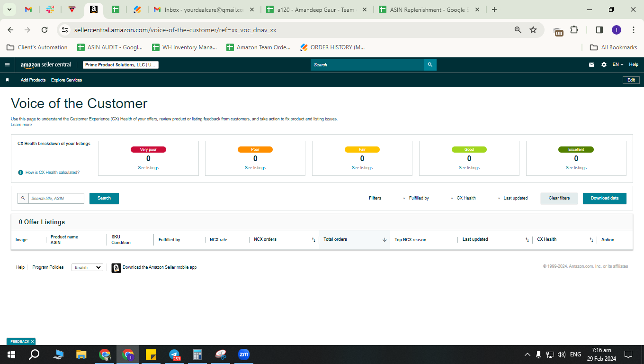Open Seller Central hamburger menu
Viewport: 644px width, 364px height.
coord(7,65)
